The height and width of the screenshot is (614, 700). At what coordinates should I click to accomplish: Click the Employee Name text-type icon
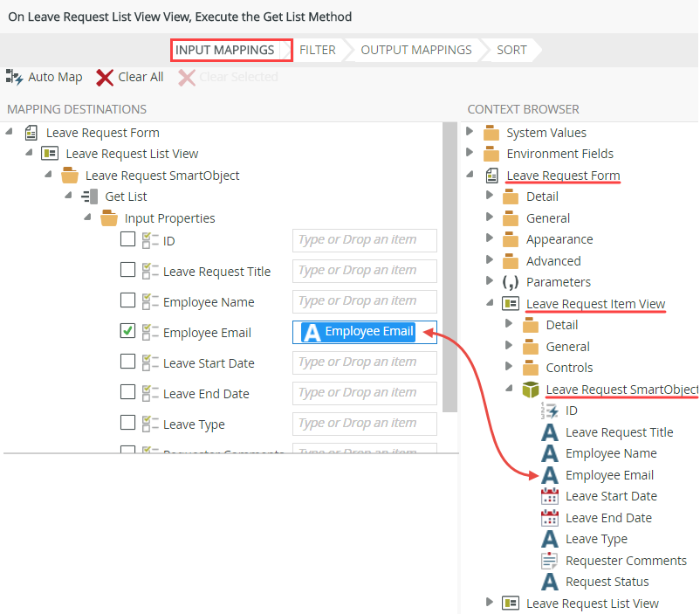[548, 453]
